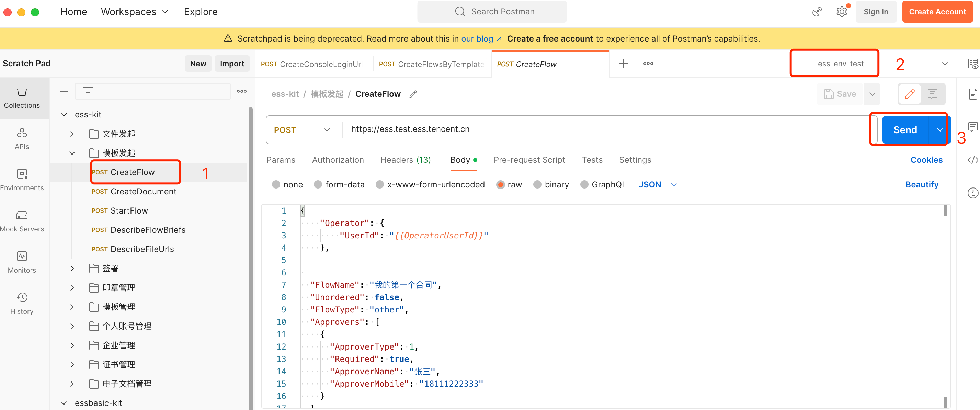
Task: Click the magnifier icon in Search Postman
Action: (x=460, y=11)
